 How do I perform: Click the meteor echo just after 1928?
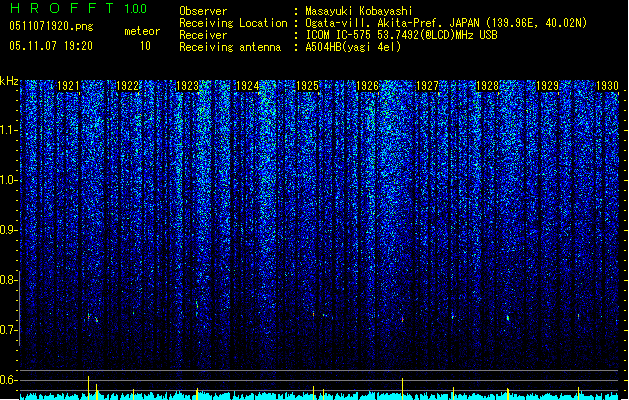coord(508,318)
